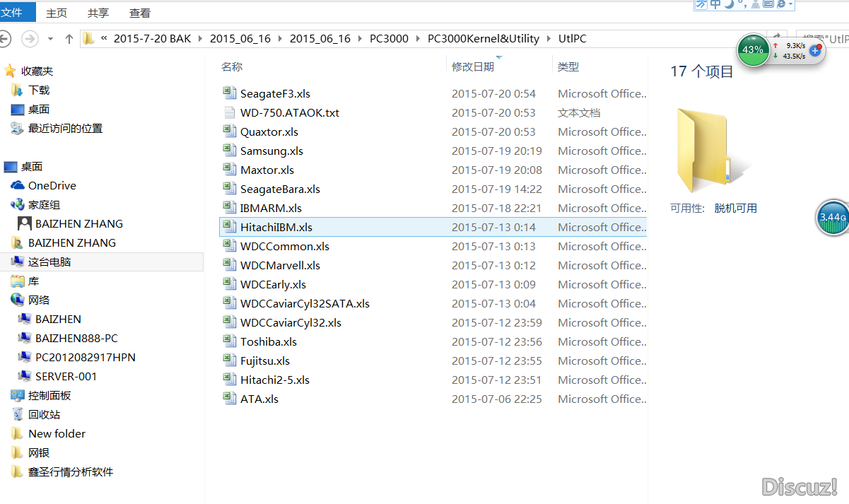
Task: Jump to 2015-7-20 BAK breadcrumb folder
Action: click(152, 39)
